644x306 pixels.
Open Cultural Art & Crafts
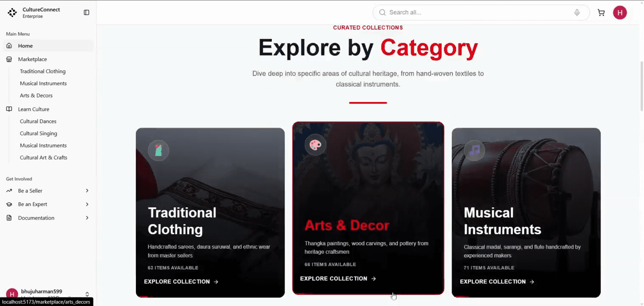(43, 158)
